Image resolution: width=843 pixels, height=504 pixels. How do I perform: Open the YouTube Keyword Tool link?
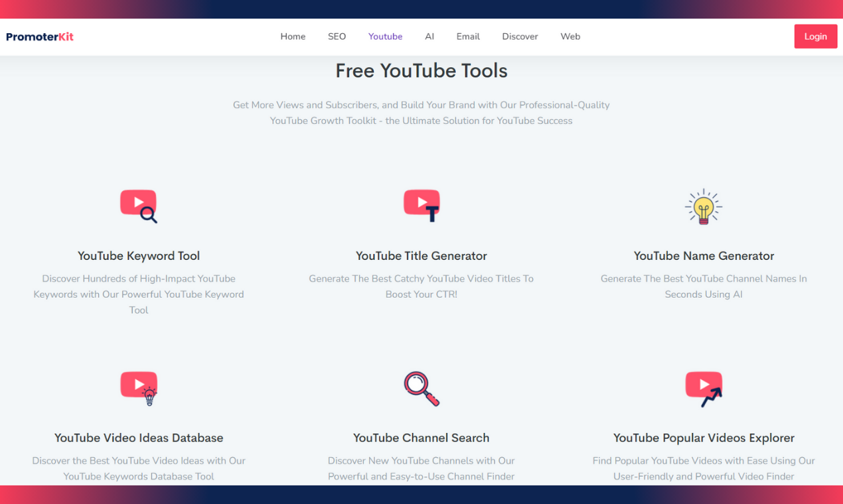point(139,256)
